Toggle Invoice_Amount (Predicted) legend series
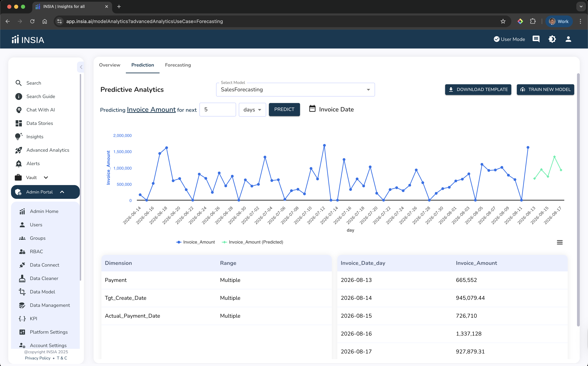The image size is (588, 366). pyautogui.click(x=252, y=242)
